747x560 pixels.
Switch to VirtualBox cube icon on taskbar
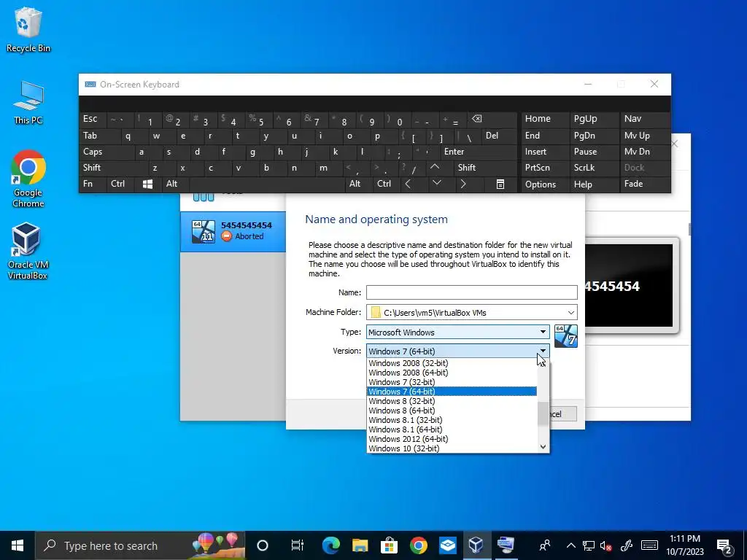click(x=476, y=545)
